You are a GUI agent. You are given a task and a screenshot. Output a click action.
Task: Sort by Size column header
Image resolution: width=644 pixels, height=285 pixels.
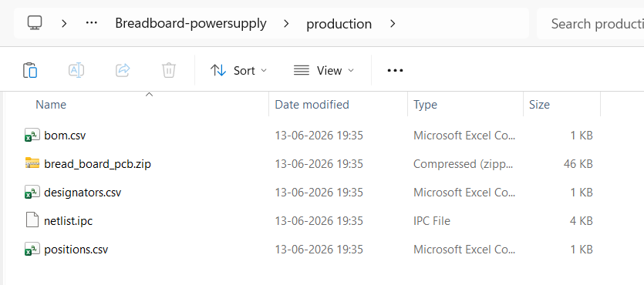tap(539, 105)
